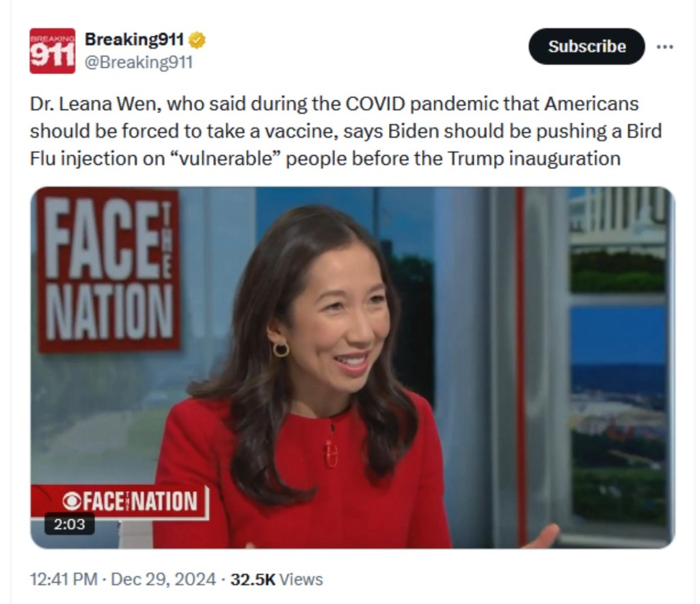
Task: Click the Views label
Action: pyautogui.click(x=301, y=579)
